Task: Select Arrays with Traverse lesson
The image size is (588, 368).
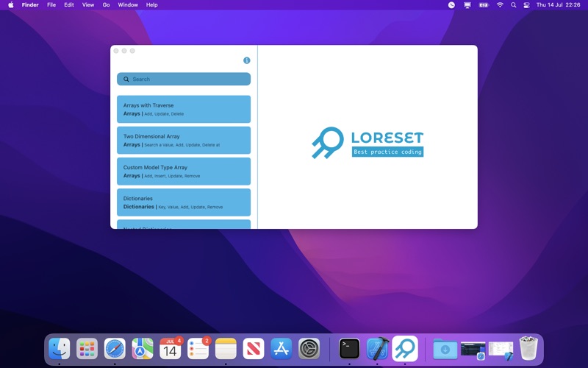Action: click(x=184, y=109)
